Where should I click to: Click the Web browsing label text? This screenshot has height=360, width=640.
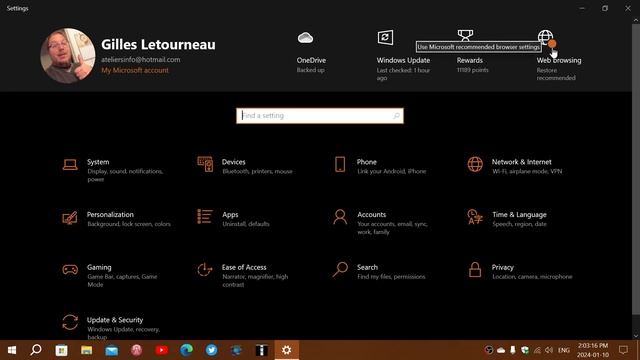click(559, 60)
